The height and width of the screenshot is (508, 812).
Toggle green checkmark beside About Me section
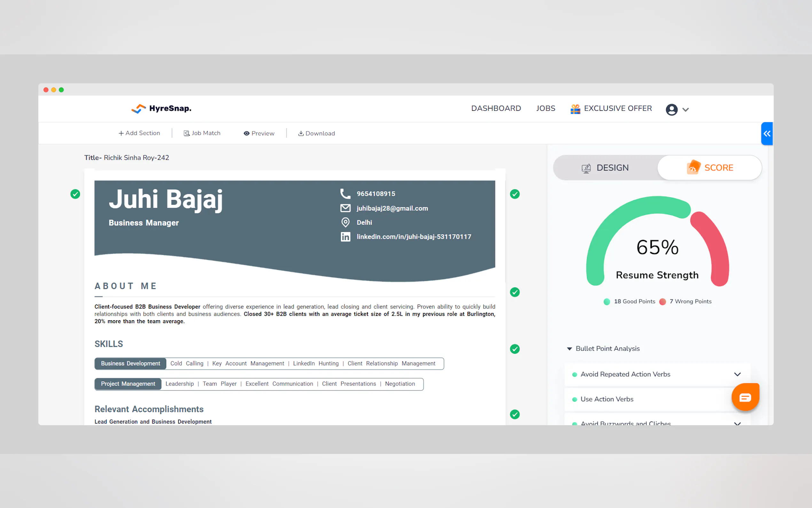515,292
